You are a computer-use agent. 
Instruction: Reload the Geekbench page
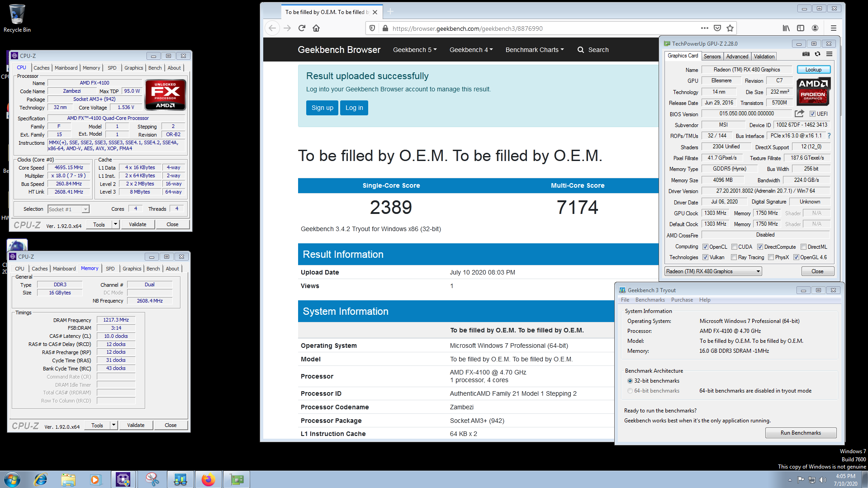(x=302, y=28)
